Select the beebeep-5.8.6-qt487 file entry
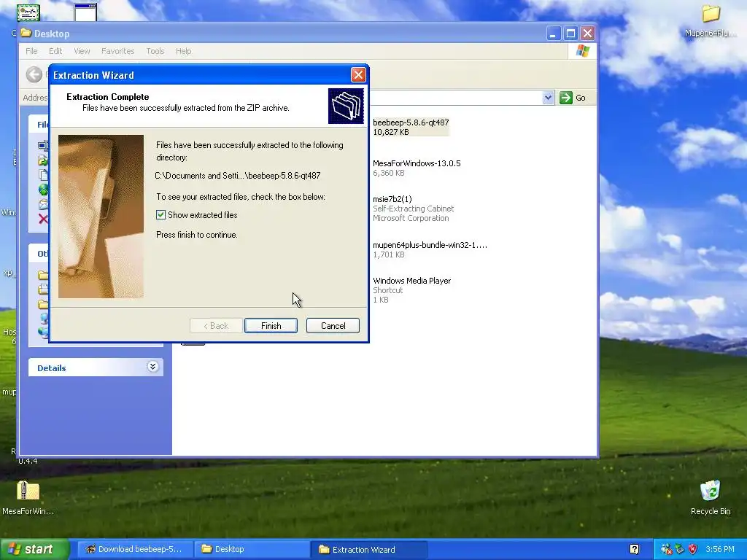Viewport: 747px width, 560px height. (x=411, y=127)
